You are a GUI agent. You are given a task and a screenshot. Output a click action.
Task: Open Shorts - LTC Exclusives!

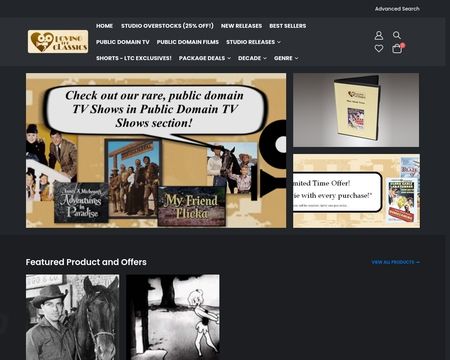click(134, 58)
